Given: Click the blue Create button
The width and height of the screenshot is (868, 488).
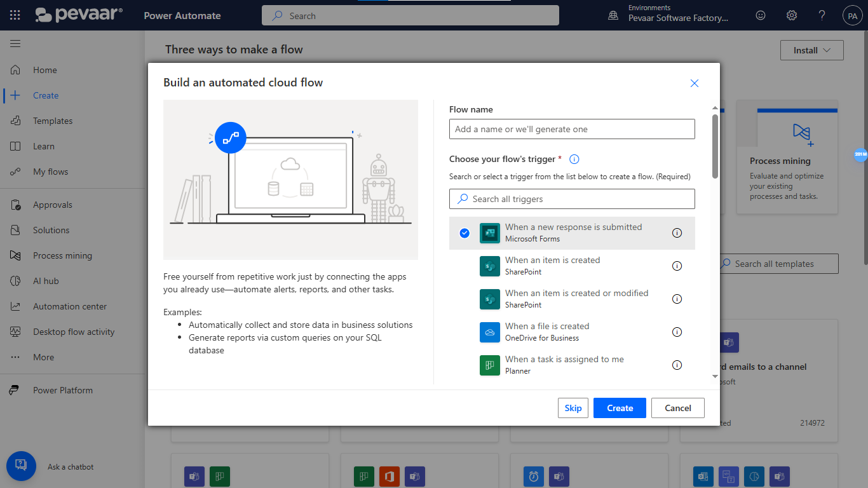Looking at the screenshot, I should click(620, 408).
